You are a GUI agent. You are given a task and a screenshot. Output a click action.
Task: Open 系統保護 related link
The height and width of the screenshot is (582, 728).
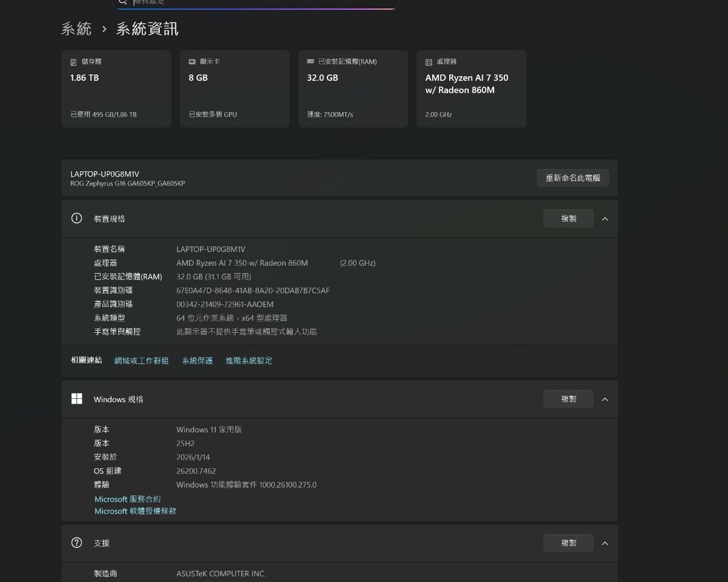click(197, 361)
